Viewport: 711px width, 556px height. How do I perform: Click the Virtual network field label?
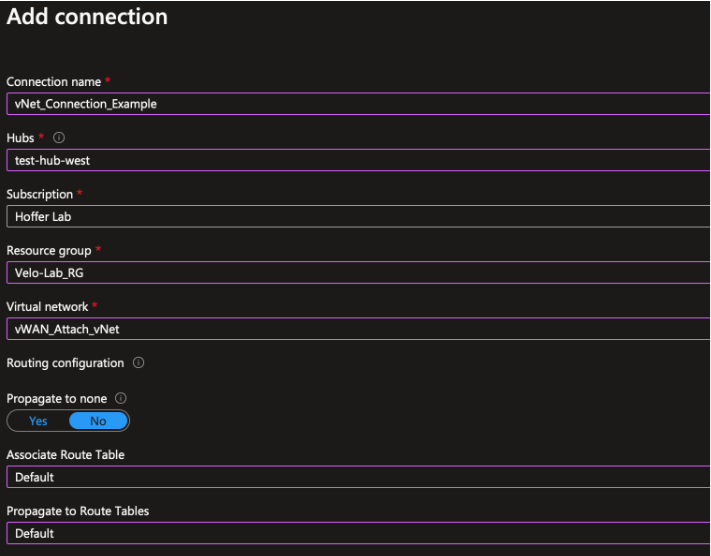(48, 304)
